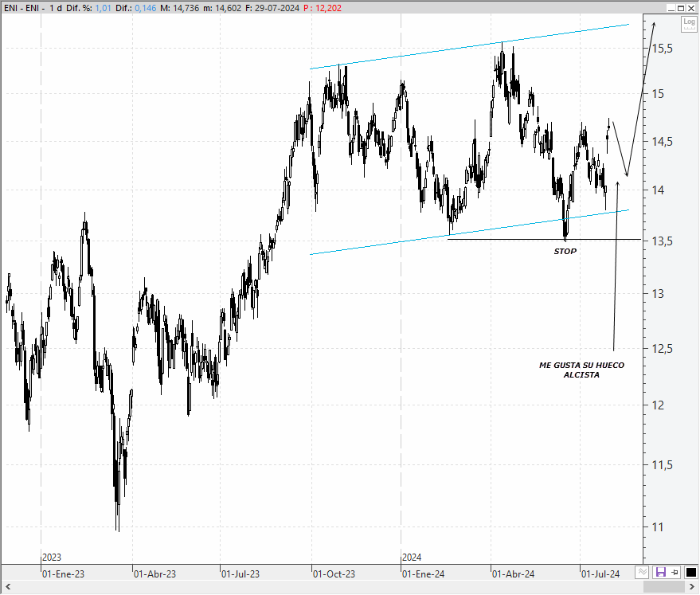The width and height of the screenshot is (700, 595).
Task: Click the 14 price axis label
Action: [x=658, y=190]
